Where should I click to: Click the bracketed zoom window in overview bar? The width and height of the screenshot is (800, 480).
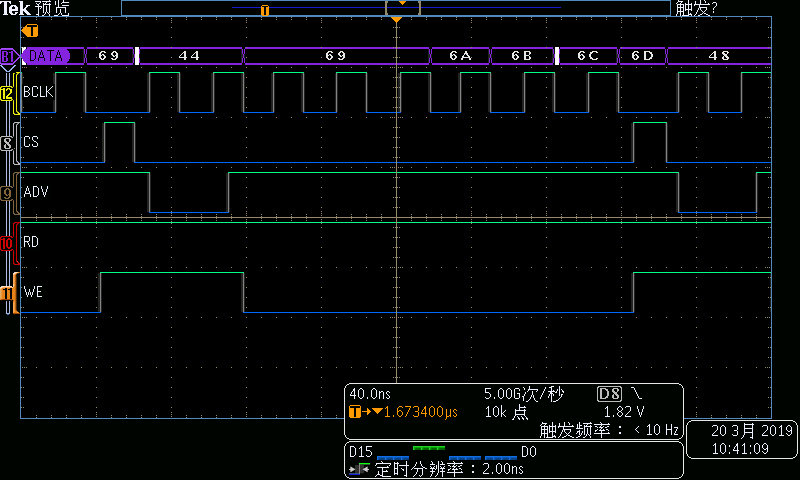(403, 8)
